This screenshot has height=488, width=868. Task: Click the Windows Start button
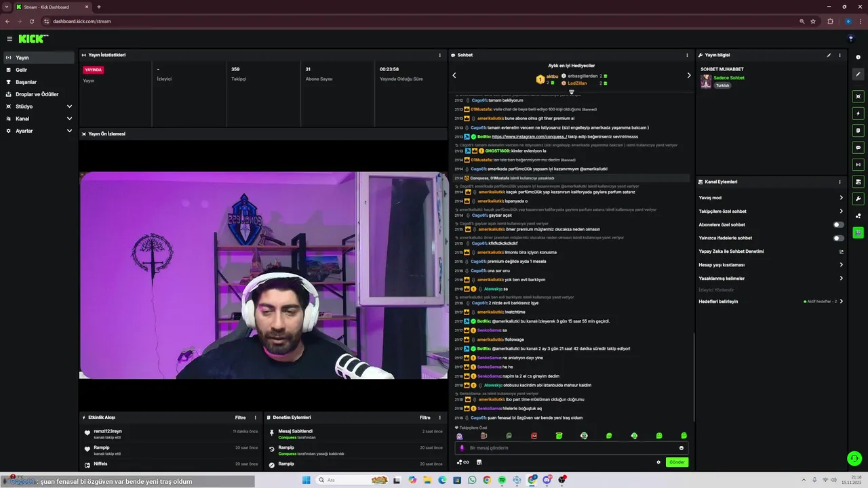pyautogui.click(x=306, y=480)
